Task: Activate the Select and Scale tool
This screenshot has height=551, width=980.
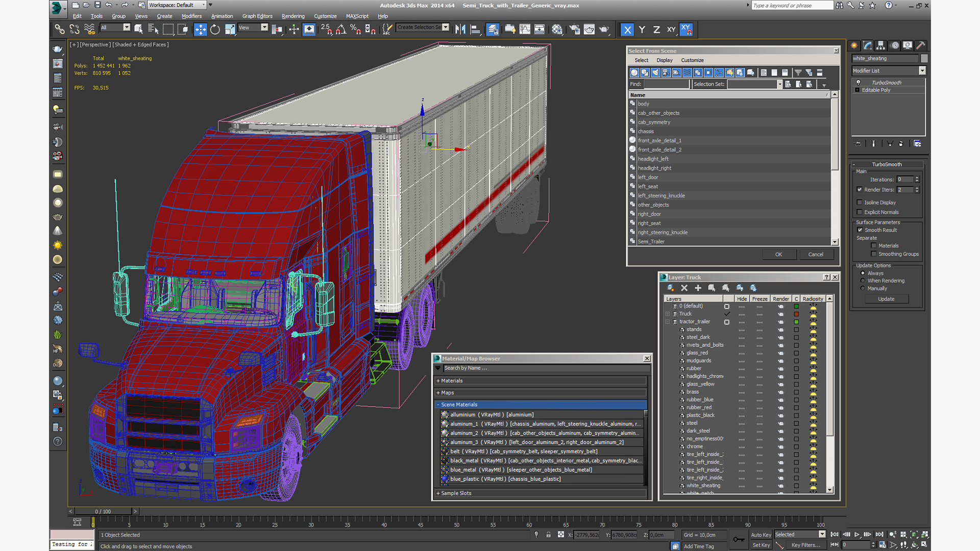Action: point(230,30)
